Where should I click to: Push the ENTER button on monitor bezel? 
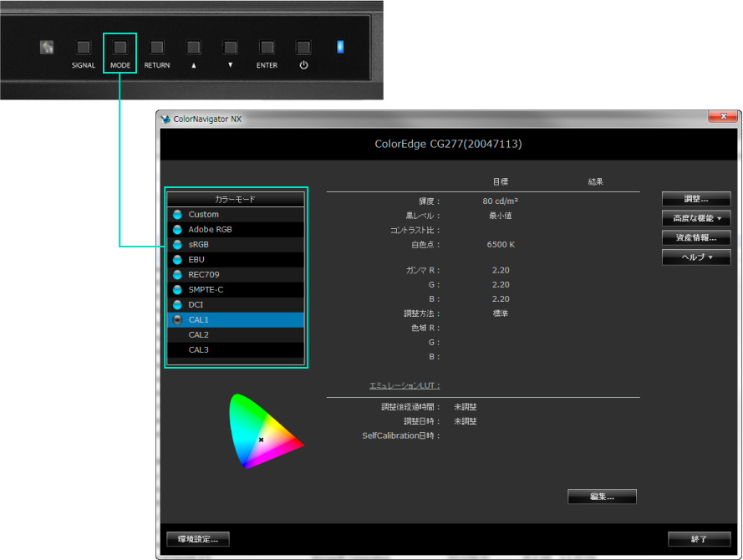pos(267,48)
